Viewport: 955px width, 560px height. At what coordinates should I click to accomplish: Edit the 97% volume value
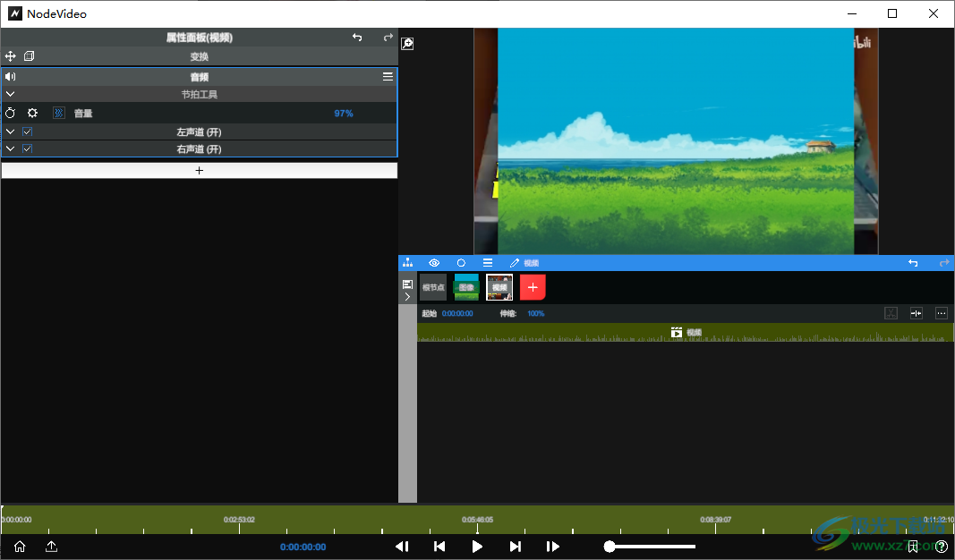[x=344, y=114]
